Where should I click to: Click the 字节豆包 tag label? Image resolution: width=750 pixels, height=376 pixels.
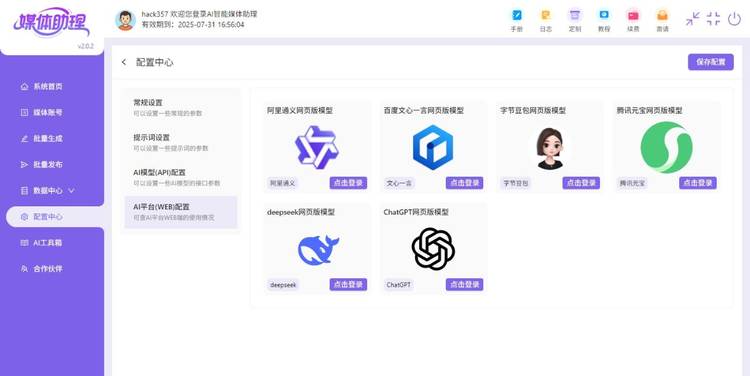click(x=516, y=183)
